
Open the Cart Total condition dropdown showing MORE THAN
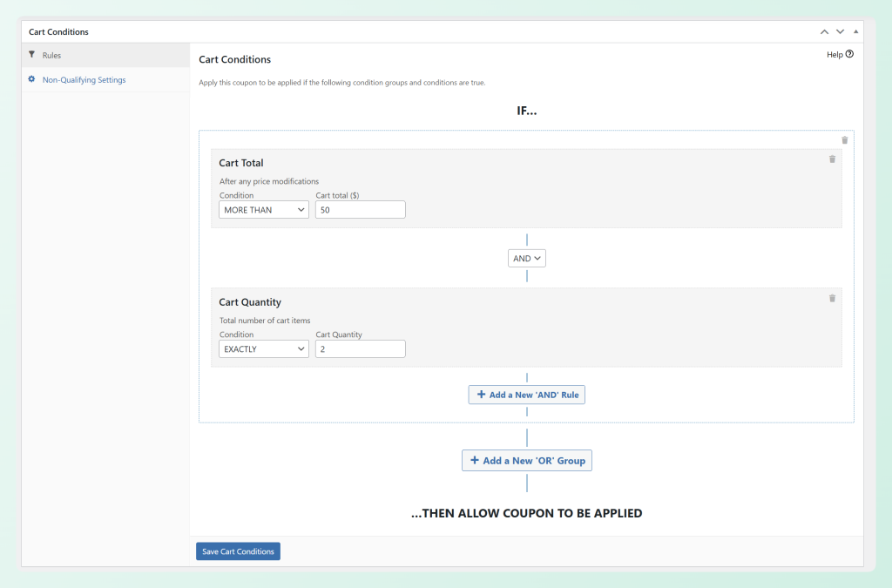tap(263, 209)
